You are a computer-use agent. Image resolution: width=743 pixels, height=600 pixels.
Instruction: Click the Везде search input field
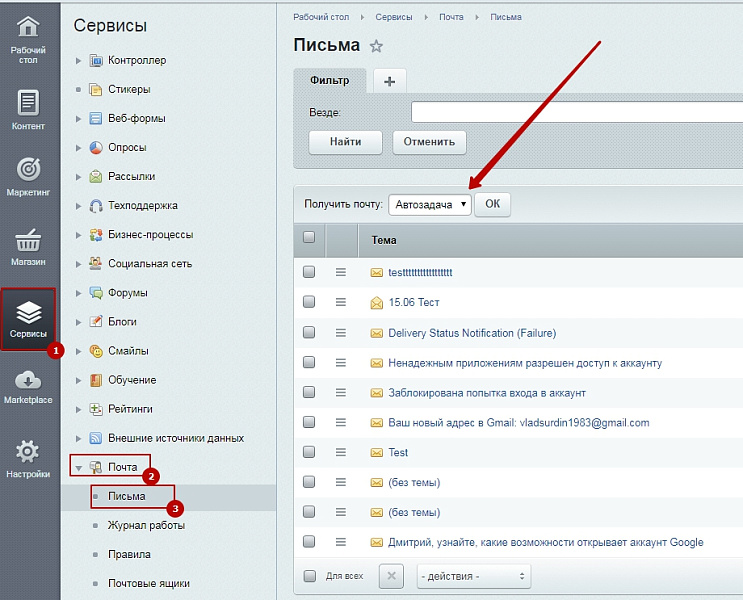coord(576,112)
